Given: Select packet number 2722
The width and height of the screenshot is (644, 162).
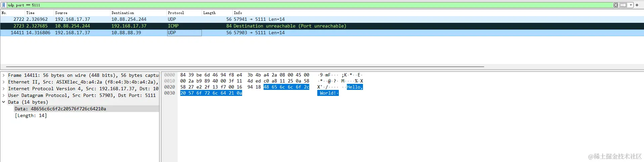Looking at the screenshot, I should (x=322, y=19).
